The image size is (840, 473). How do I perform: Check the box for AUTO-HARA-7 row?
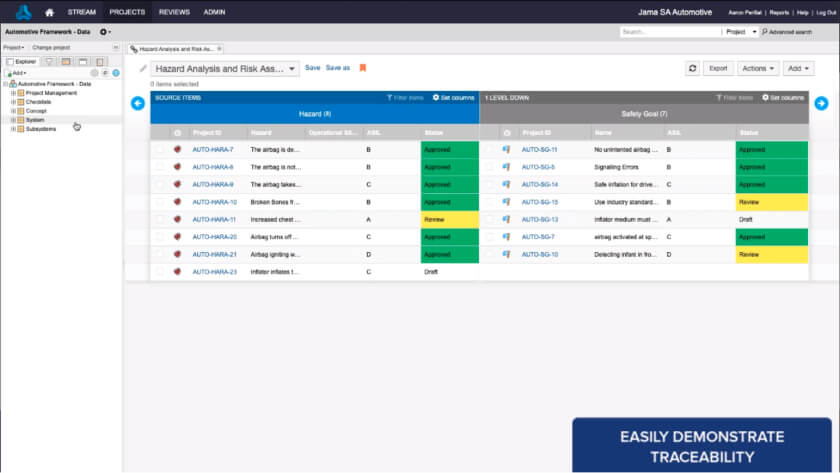coord(160,150)
